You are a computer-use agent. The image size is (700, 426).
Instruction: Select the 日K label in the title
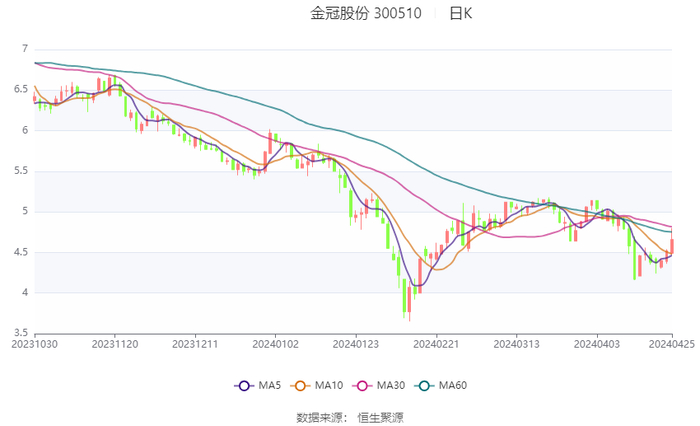pyautogui.click(x=461, y=14)
